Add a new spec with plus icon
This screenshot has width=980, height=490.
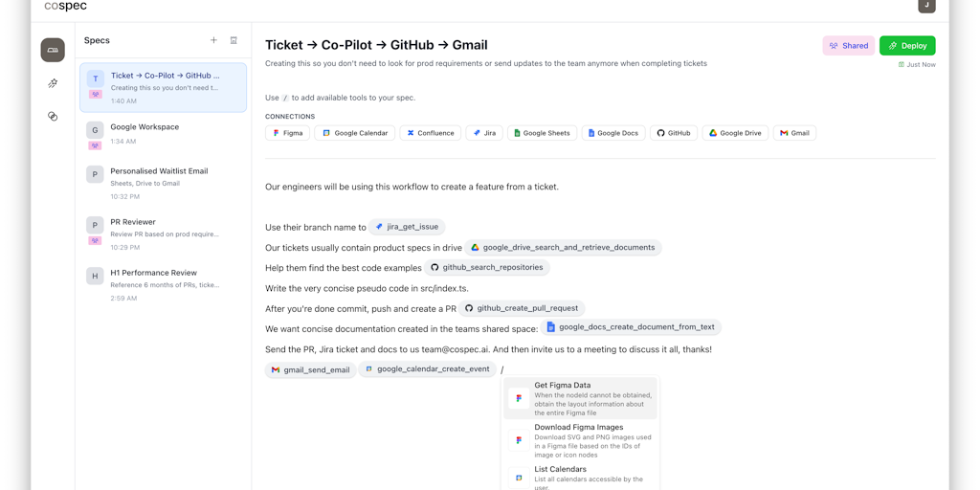pos(213,40)
